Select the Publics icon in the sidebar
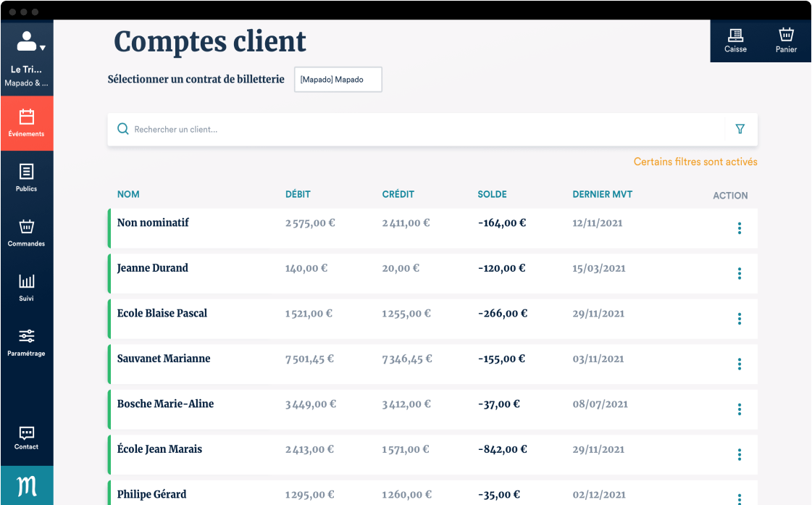 (27, 177)
